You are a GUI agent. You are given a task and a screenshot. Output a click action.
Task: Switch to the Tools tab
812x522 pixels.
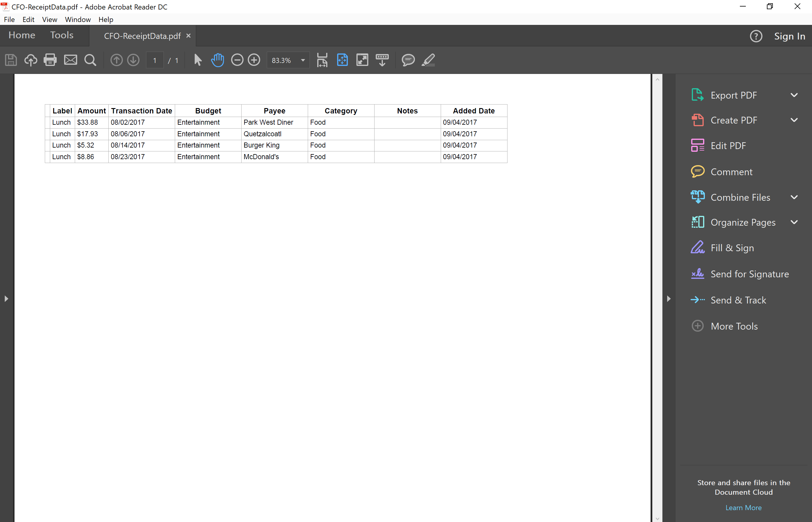point(62,35)
